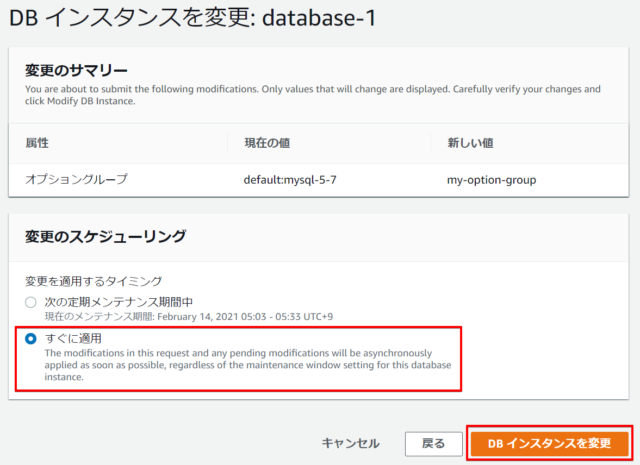Click the 次の定期メンテナンス期間中 option label
Screen dimensions: 640x465
pyautogui.click(x=119, y=302)
